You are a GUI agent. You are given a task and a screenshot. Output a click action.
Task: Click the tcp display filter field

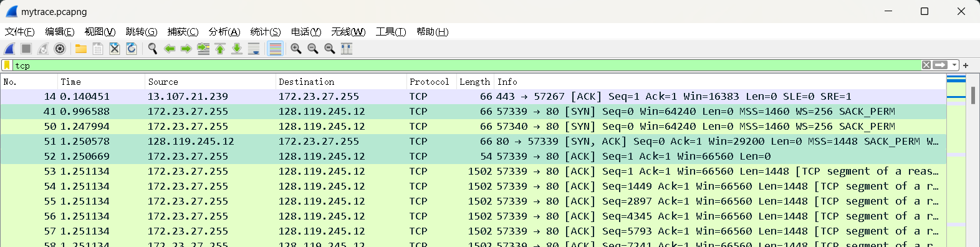(x=466, y=65)
